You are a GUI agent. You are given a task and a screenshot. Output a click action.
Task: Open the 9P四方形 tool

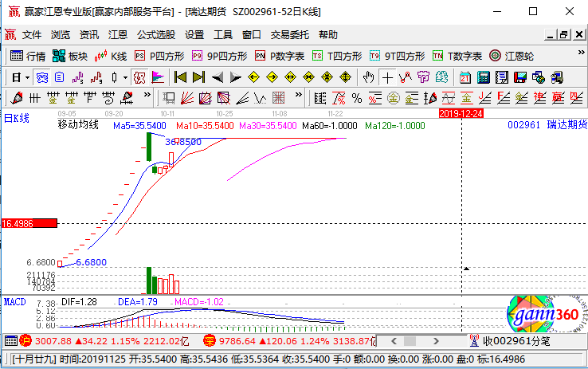[220, 57]
